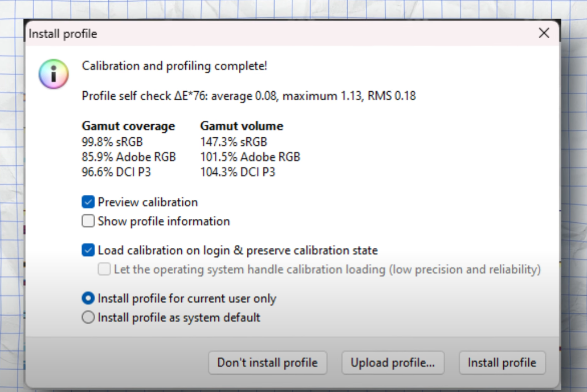Click the 147.3% sRGB volume value
587x392 pixels.
pyautogui.click(x=234, y=142)
